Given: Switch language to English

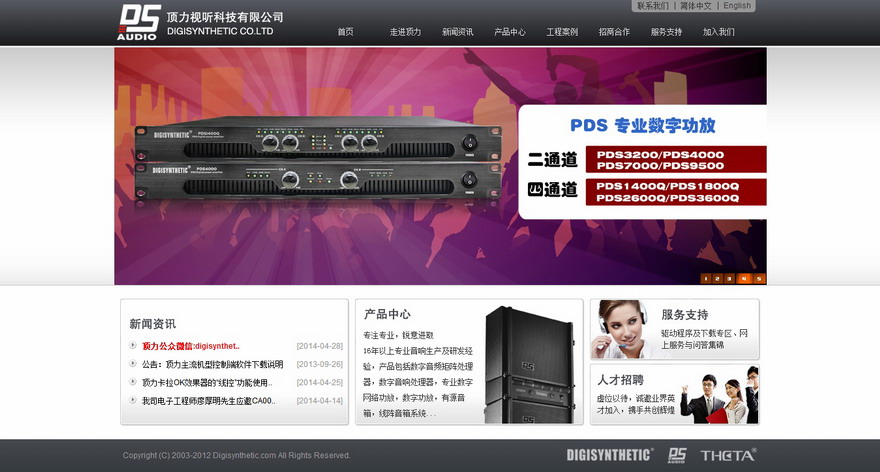Looking at the screenshot, I should 737,6.
